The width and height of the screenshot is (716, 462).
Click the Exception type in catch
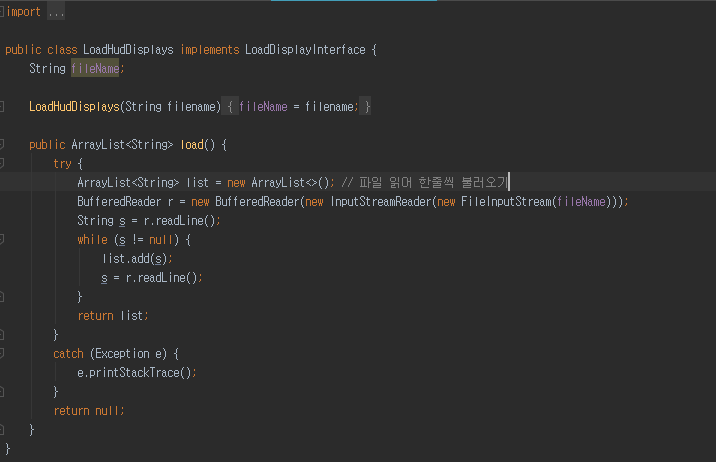click(122, 353)
